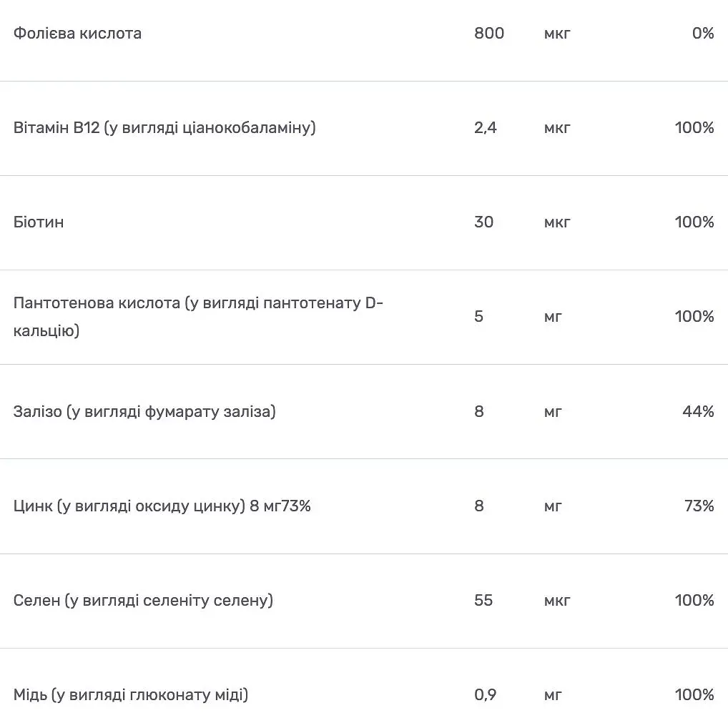Click the 'Мідь' copper gluconate label

pos(131,695)
